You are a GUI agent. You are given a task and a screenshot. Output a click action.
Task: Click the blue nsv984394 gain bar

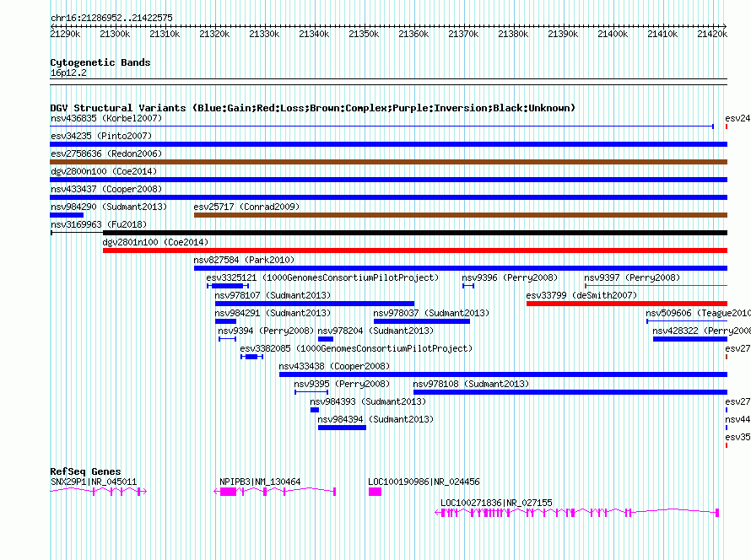[342, 428]
